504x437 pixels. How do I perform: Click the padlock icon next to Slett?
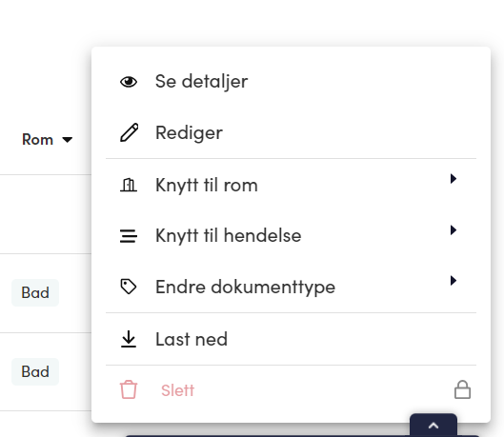462,389
